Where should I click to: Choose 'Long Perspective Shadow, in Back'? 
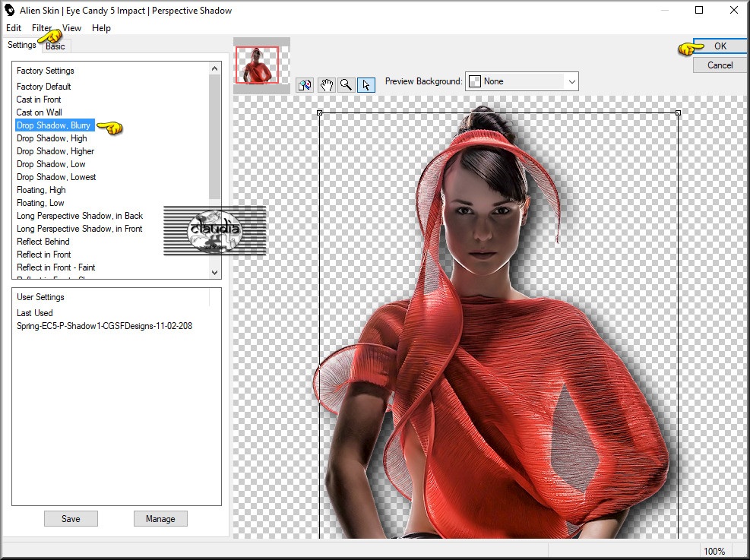(x=80, y=216)
